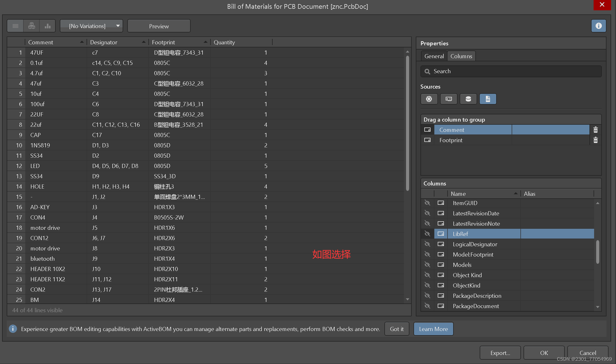Click the blue info icon top right

[x=598, y=26]
